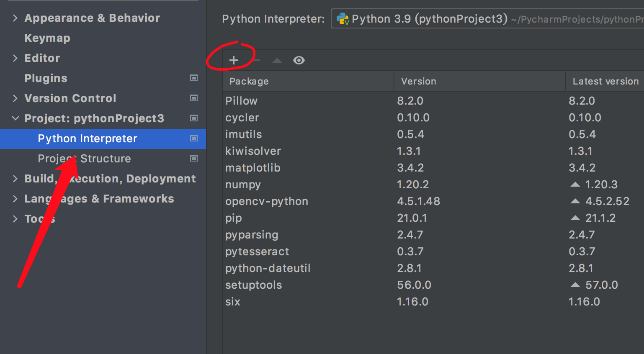Open the Keymap settings page
Viewport: 644px width, 354px height.
coord(47,38)
